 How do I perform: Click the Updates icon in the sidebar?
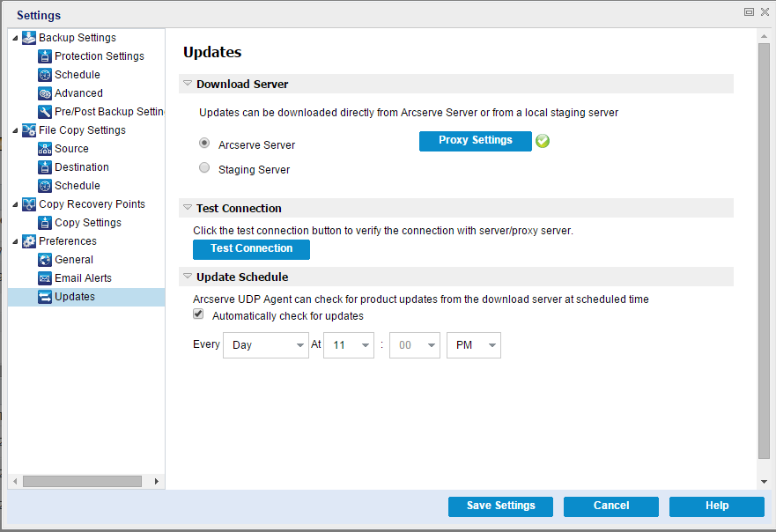pyautogui.click(x=43, y=296)
